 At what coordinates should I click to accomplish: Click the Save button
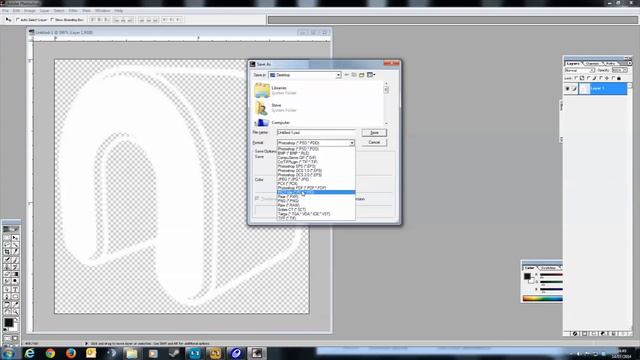pyautogui.click(x=374, y=133)
